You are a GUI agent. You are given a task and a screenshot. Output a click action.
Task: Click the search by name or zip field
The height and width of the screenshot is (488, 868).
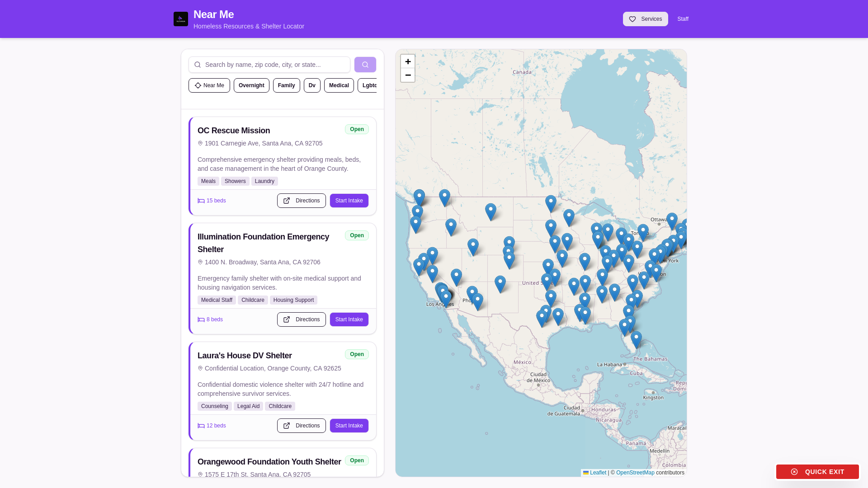pyautogui.click(x=269, y=65)
